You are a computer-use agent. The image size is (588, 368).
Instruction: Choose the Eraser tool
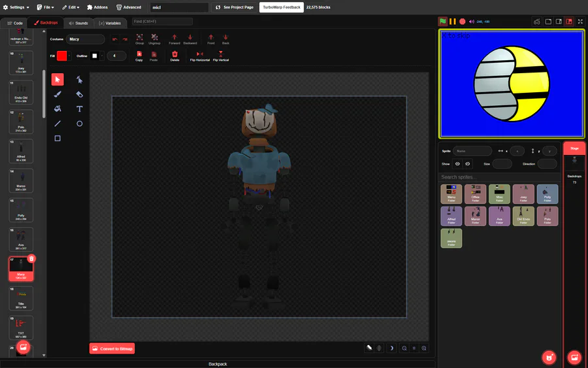click(79, 94)
